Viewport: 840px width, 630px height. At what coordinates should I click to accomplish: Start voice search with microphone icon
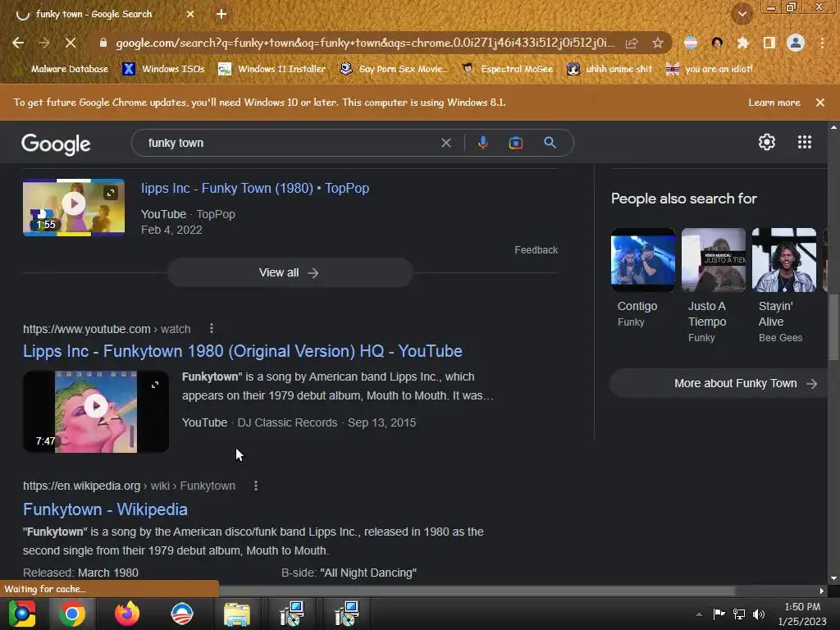click(x=482, y=143)
